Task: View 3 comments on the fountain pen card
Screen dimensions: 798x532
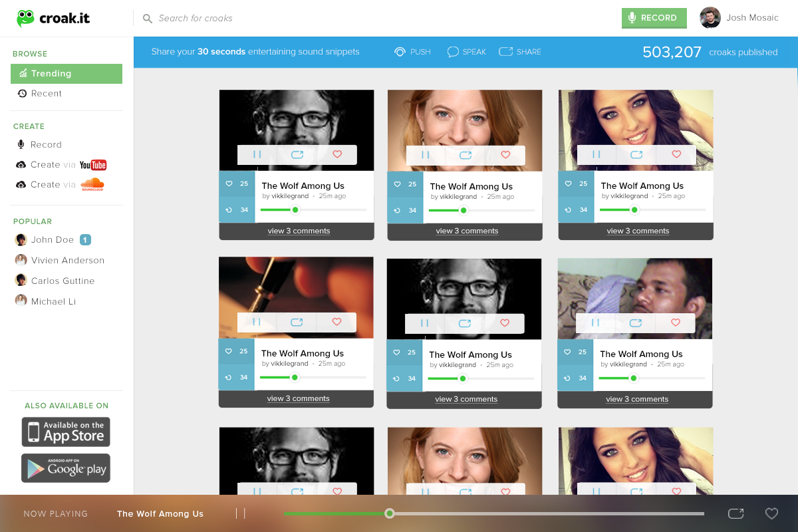Action: 299,399
